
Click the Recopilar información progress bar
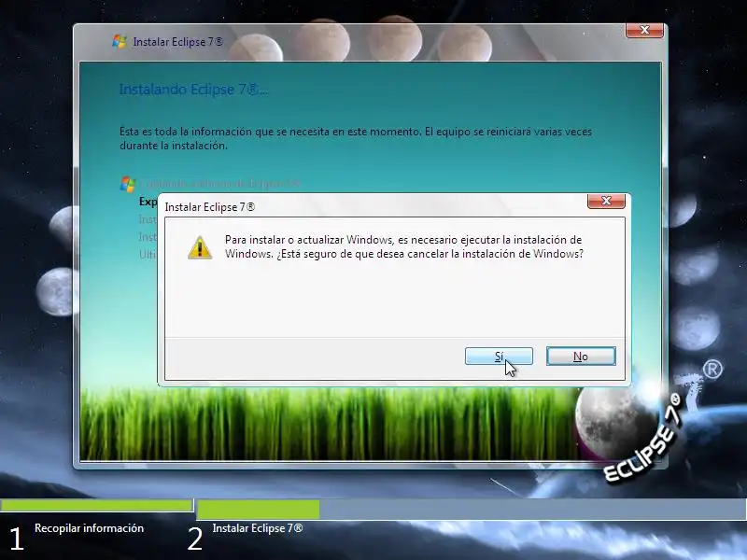[x=97, y=505]
